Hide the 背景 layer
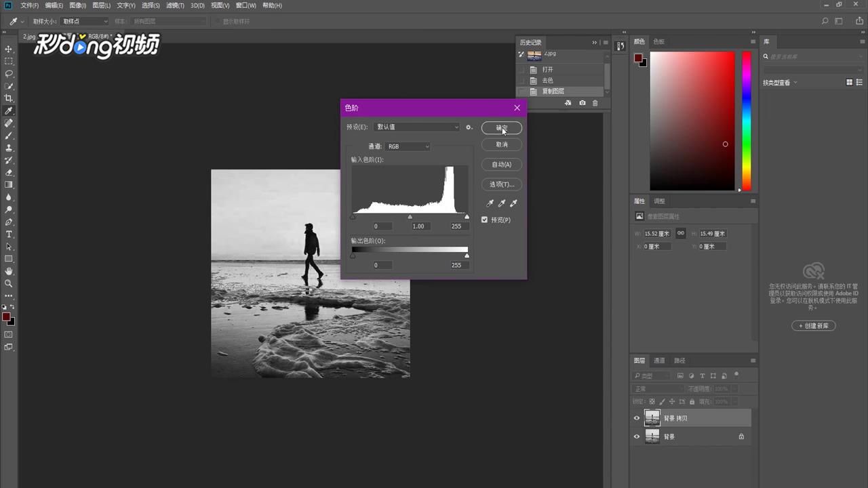 (636, 436)
